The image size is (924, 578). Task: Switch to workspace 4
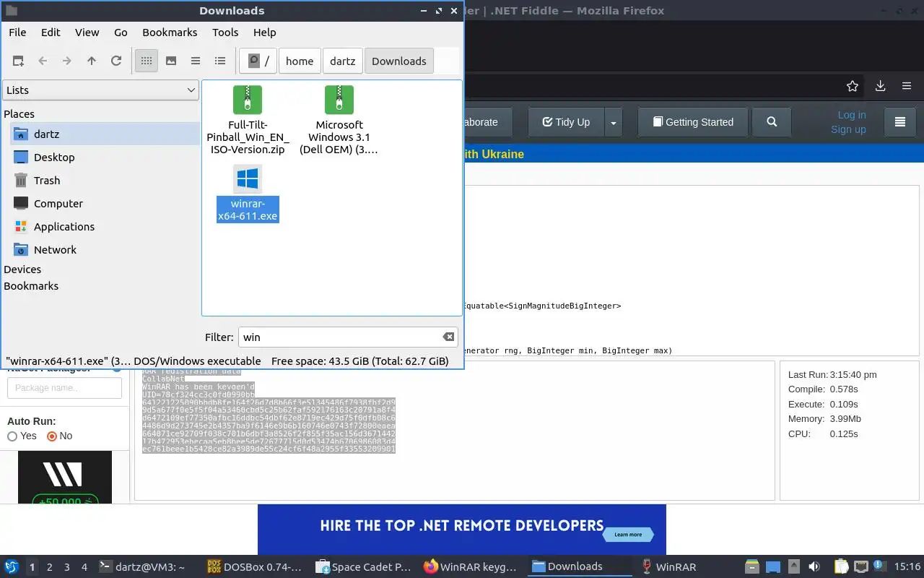click(x=84, y=567)
